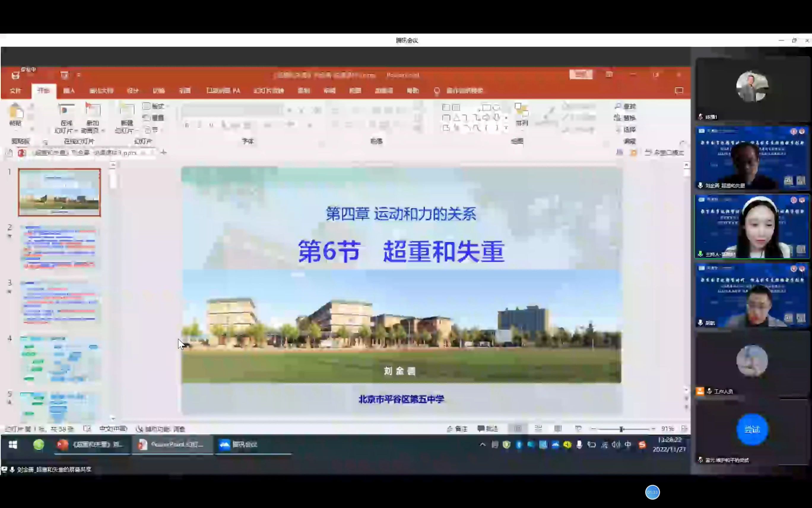Image resolution: width=812 pixels, height=508 pixels.
Task: Open the pocket animation PA tab
Action: click(223, 91)
